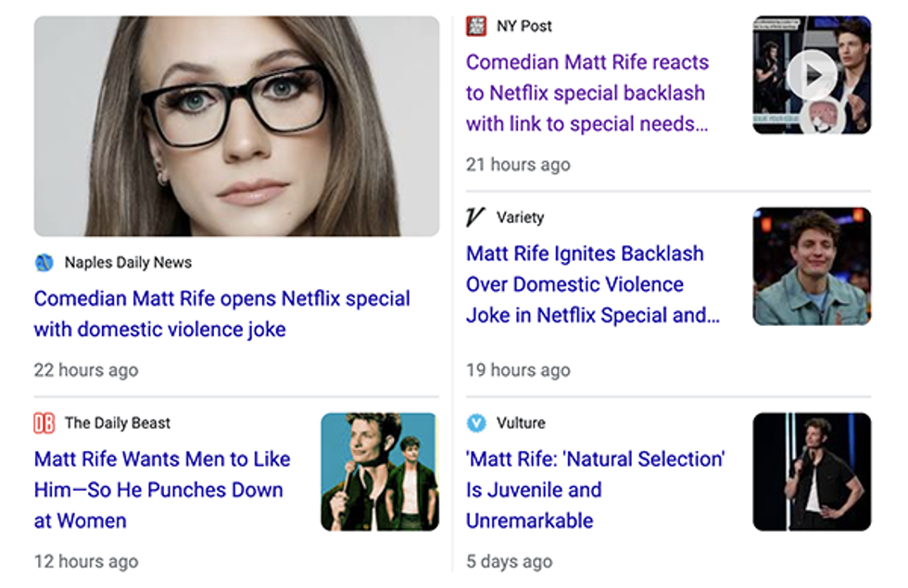Viewport: 908px width, 588px height.
Task: Click the Variety logo icon
Action: 476,218
